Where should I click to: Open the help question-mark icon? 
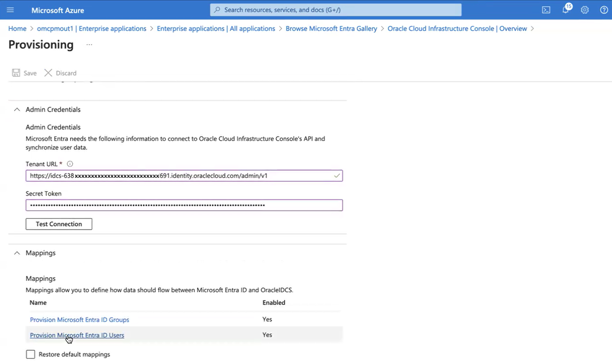tap(604, 9)
